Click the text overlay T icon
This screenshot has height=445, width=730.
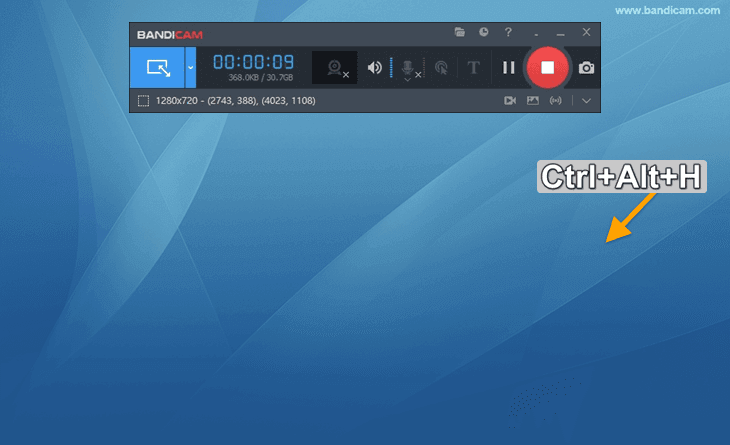pos(473,68)
